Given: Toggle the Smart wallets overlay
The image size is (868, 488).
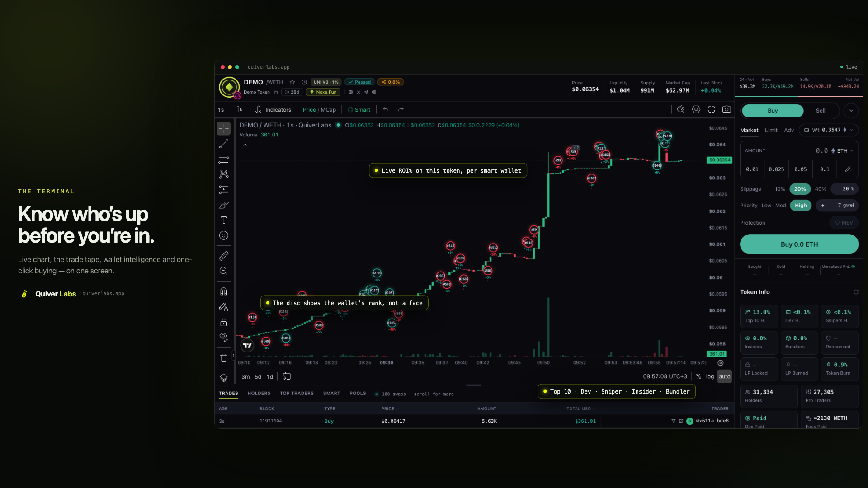Looking at the screenshot, I should (x=359, y=110).
